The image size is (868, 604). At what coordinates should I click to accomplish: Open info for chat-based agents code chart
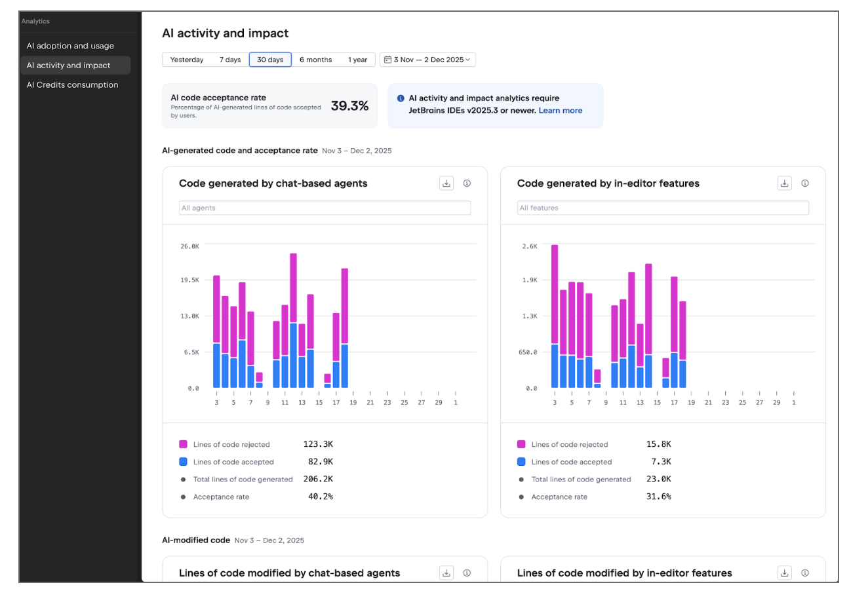[x=467, y=183]
